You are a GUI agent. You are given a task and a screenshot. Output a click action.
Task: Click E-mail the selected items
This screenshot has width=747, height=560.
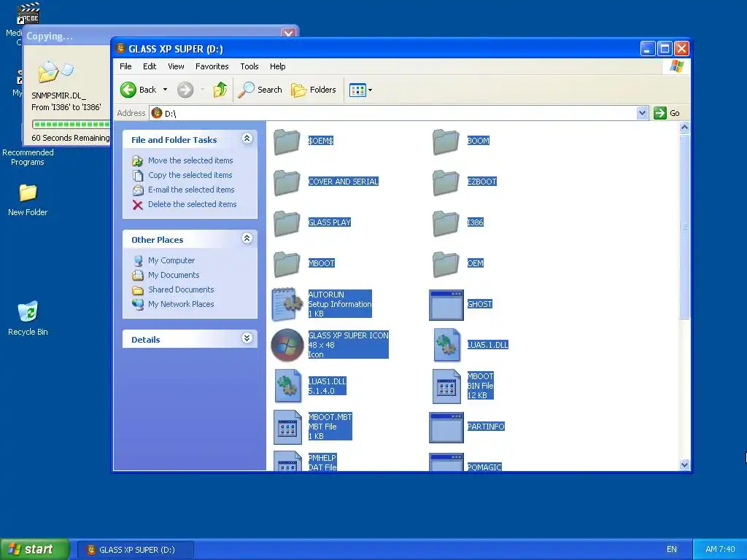click(x=191, y=190)
